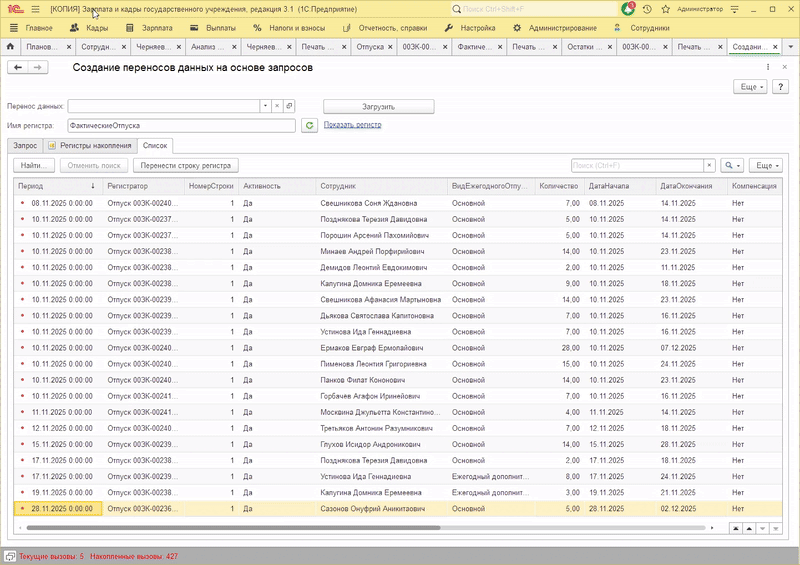
Task: Clear the list search box
Action: click(x=709, y=165)
